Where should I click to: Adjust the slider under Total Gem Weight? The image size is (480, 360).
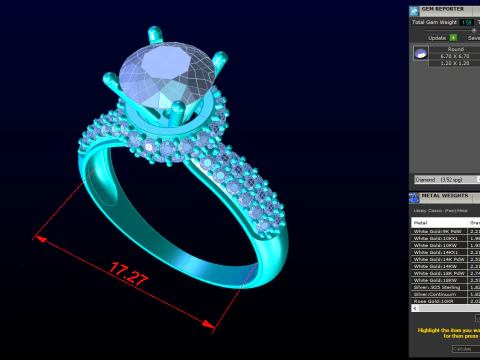click(x=474, y=30)
